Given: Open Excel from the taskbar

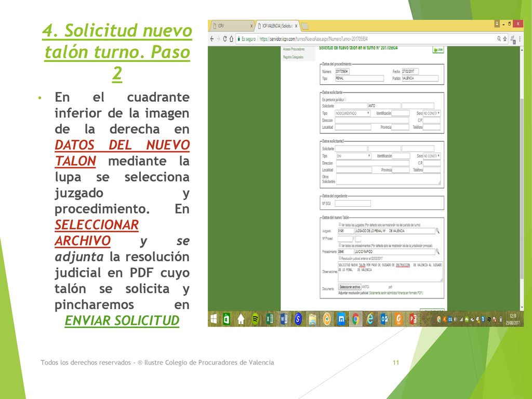Looking at the screenshot, I should (x=270, y=319).
